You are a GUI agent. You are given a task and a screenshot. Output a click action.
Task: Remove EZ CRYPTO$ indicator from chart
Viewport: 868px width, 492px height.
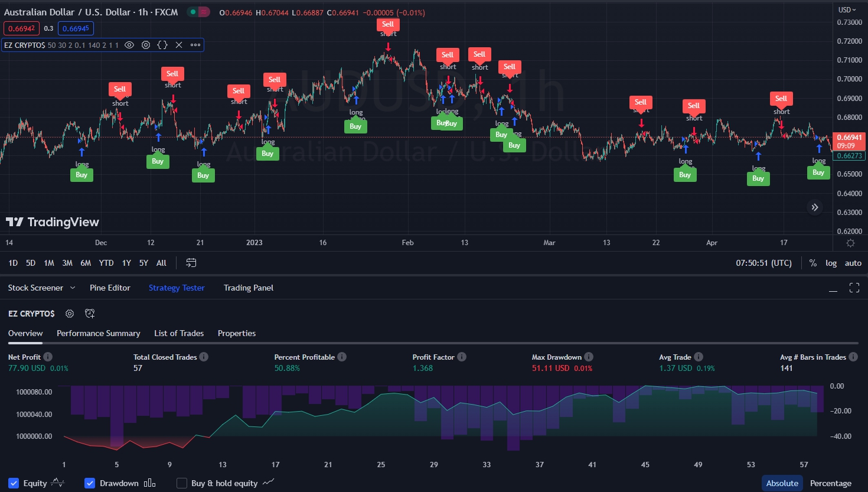point(179,45)
